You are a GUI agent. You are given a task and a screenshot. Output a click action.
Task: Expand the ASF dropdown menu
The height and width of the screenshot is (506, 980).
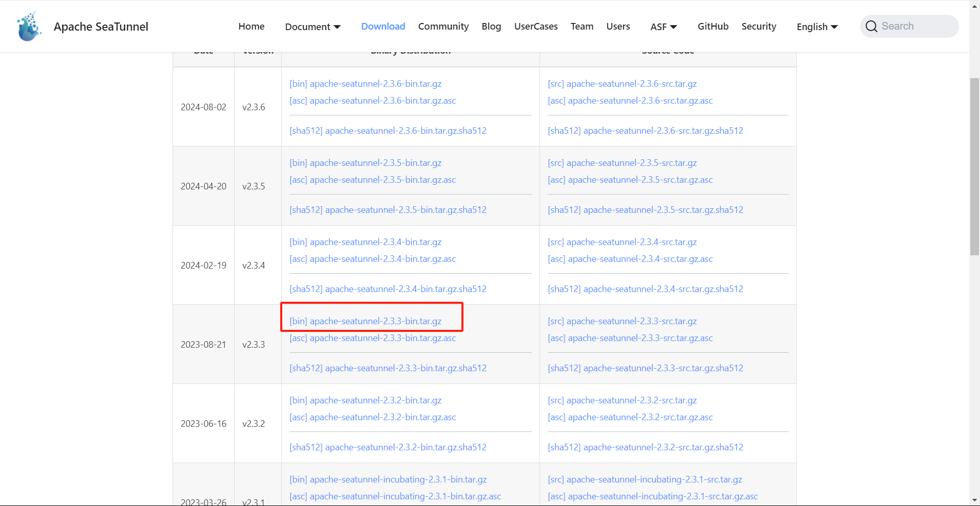(664, 27)
